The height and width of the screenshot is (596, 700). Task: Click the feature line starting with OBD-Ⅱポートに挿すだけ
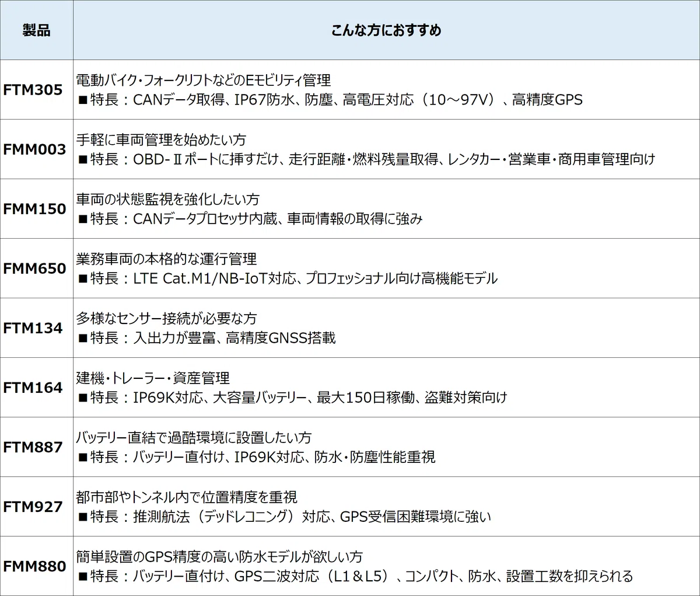[x=366, y=159]
